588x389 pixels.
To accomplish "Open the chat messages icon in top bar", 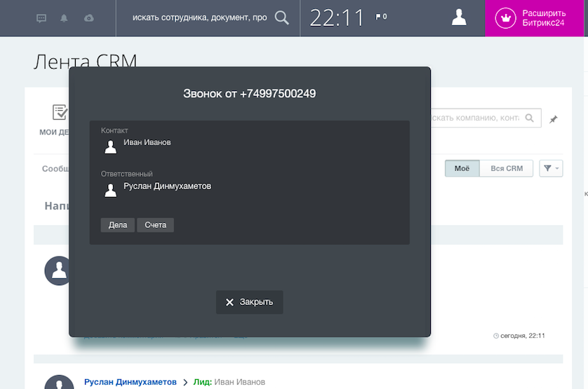I will click(41, 18).
